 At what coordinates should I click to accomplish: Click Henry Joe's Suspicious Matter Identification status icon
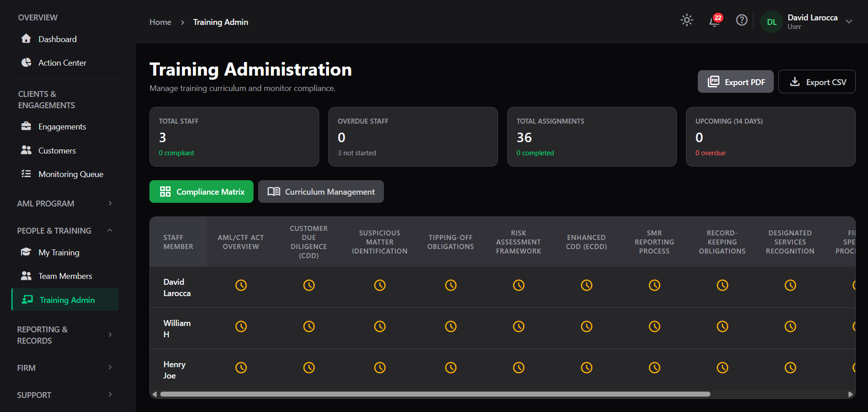click(x=379, y=368)
